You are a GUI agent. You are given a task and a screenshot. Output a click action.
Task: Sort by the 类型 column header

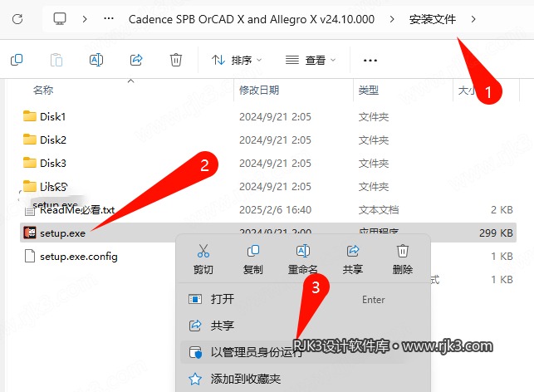[x=369, y=91]
